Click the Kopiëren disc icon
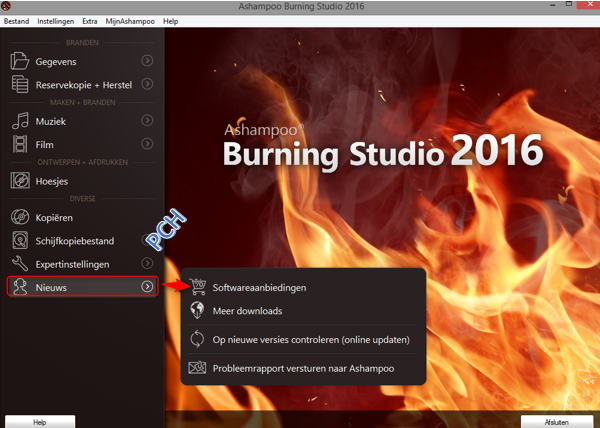The width and height of the screenshot is (600, 428). tap(20, 217)
